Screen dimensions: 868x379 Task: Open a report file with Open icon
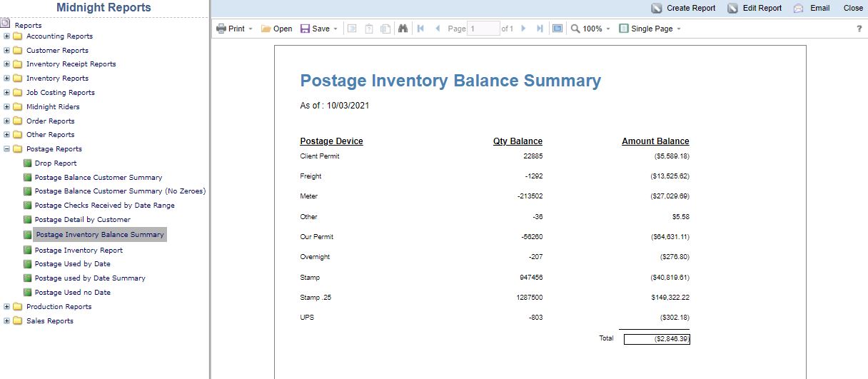[266, 29]
